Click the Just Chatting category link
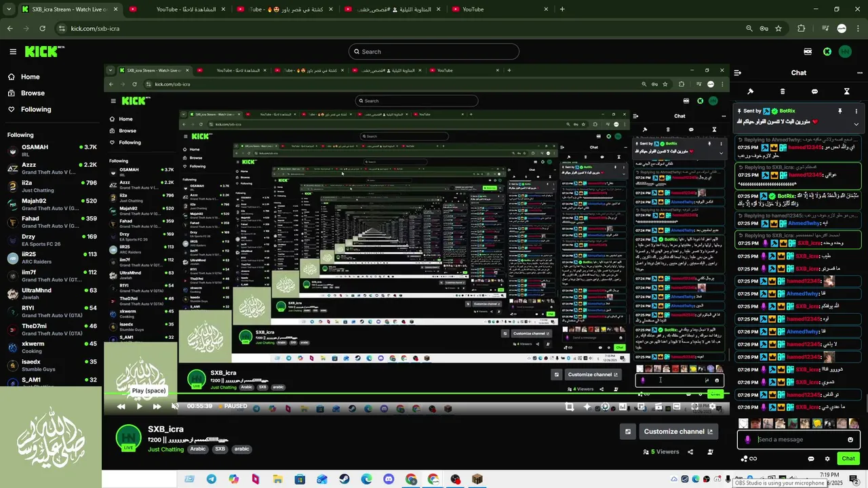The image size is (868, 488). (166, 449)
